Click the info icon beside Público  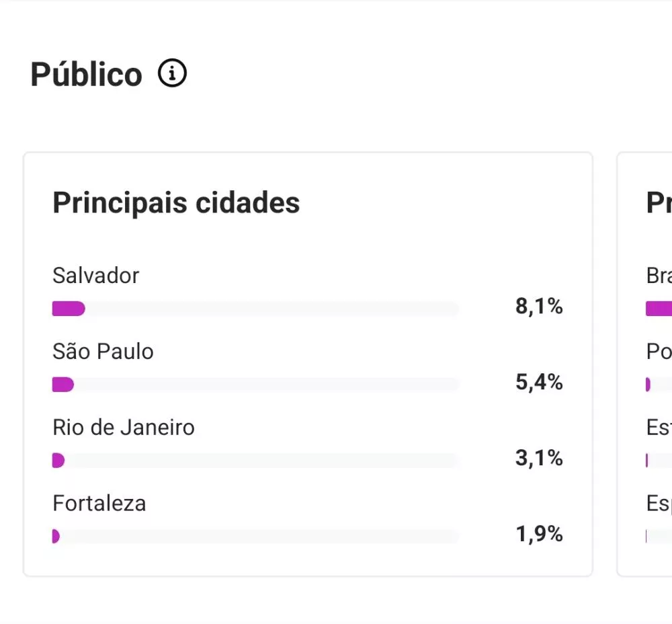tap(172, 73)
